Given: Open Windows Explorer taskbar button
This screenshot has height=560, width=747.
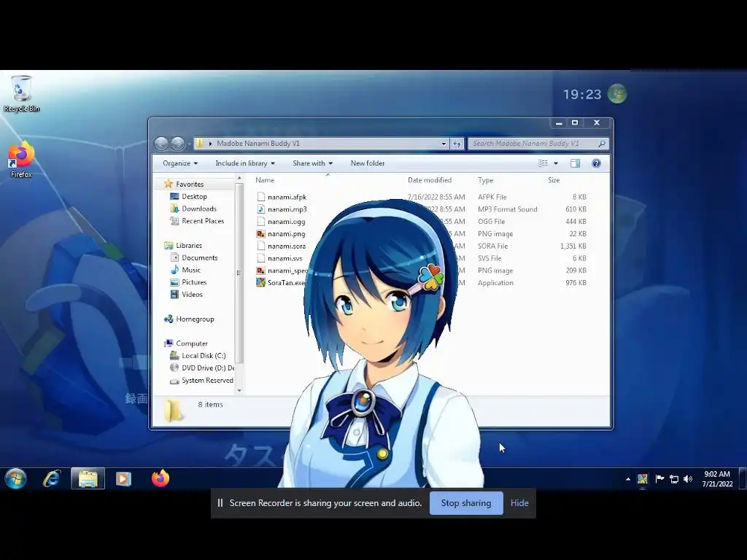Looking at the screenshot, I should pyautogui.click(x=88, y=478).
